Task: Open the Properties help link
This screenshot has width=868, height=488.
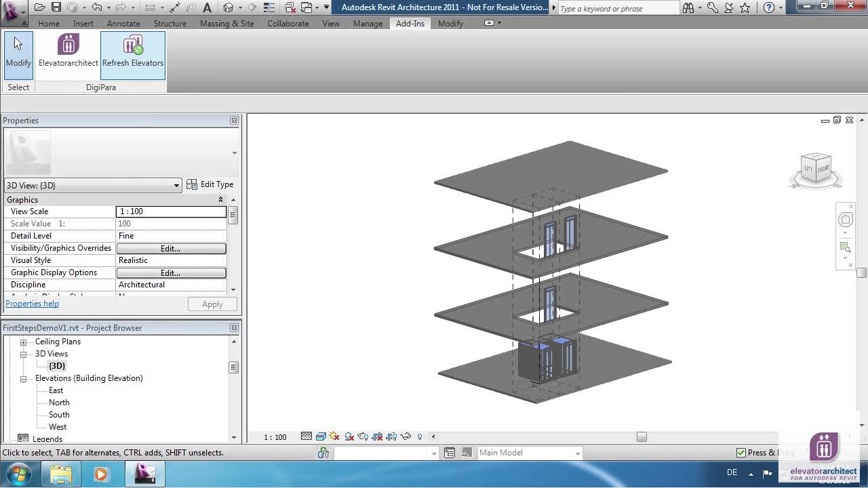Action: tap(32, 304)
